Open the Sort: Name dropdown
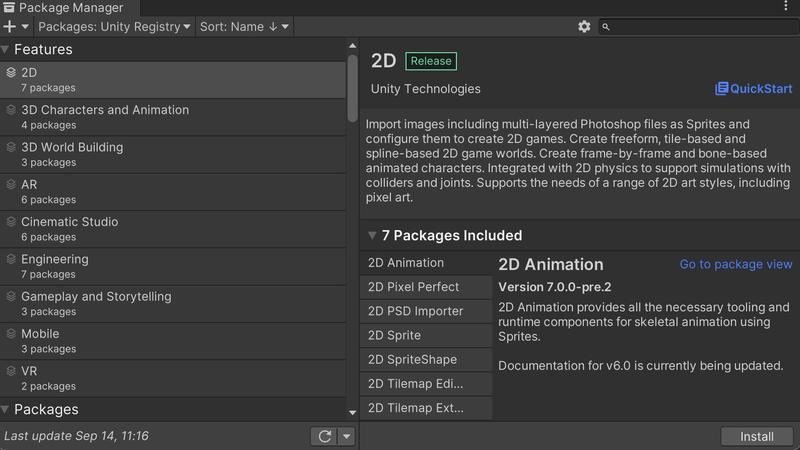 pyautogui.click(x=244, y=27)
